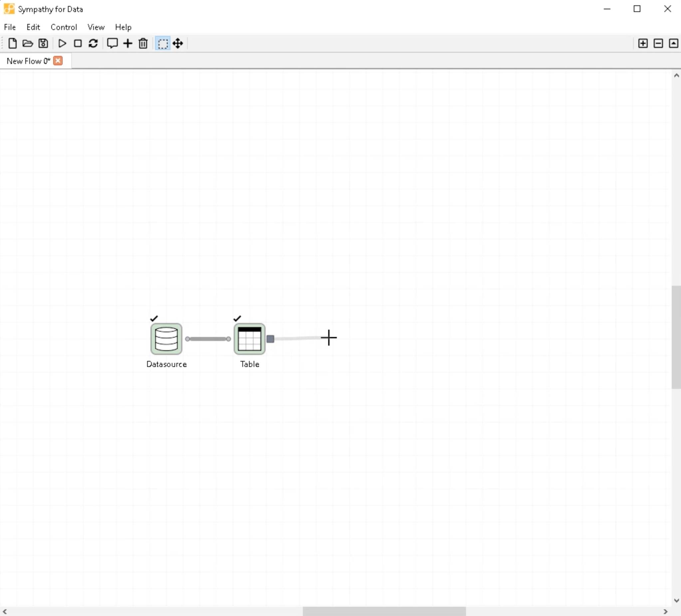Image resolution: width=681 pixels, height=616 pixels.
Task: Click the Table node's square output port
Action: tap(270, 339)
